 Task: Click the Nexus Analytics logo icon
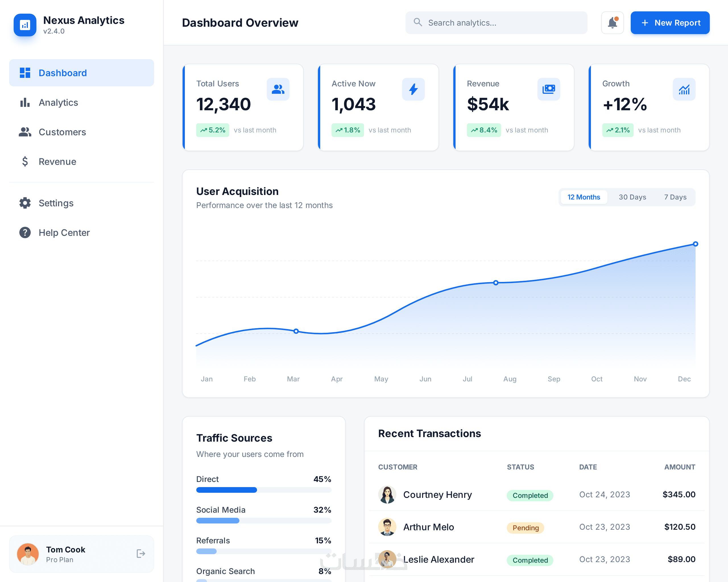click(25, 25)
